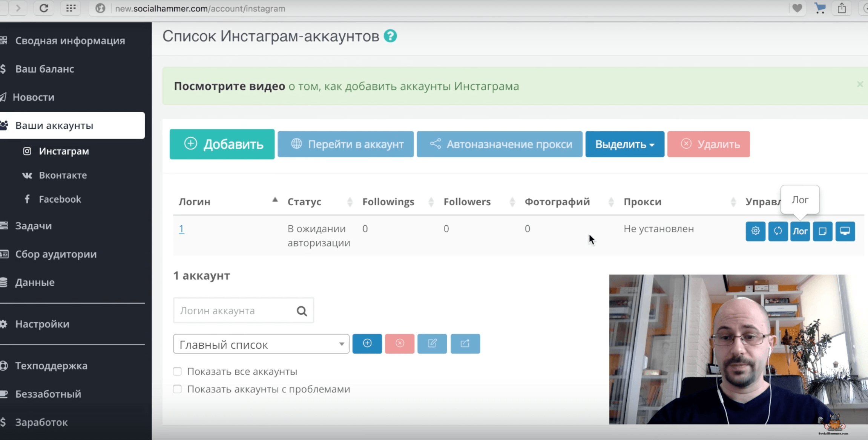Click the share icon in browser toolbar
The height and width of the screenshot is (440, 868).
842,8
